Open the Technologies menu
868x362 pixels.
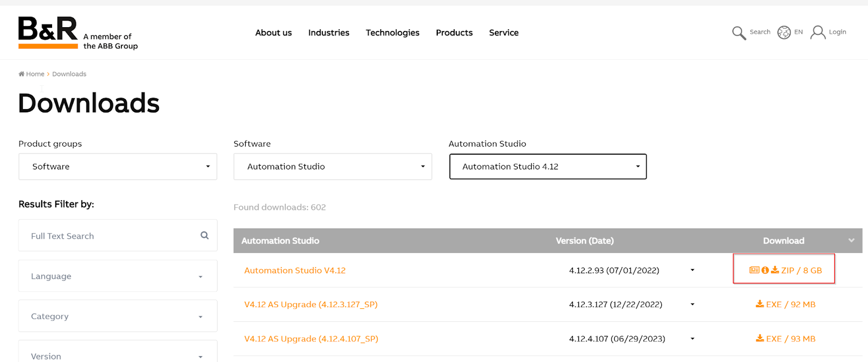392,33
